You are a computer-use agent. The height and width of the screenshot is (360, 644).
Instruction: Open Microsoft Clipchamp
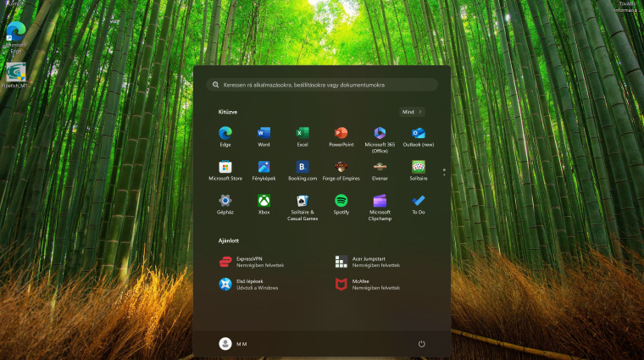(x=380, y=208)
